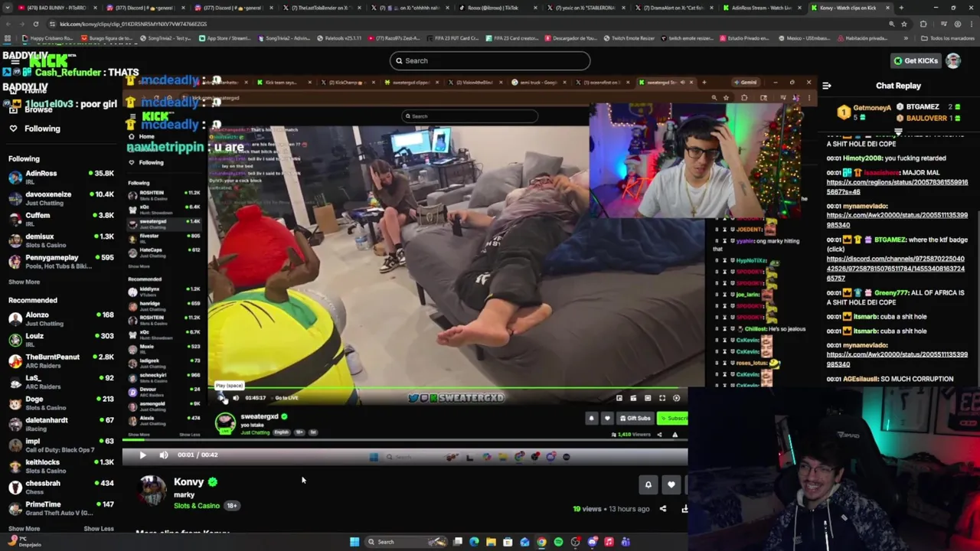
Task: Open Discord from taskbar
Action: 592,542
